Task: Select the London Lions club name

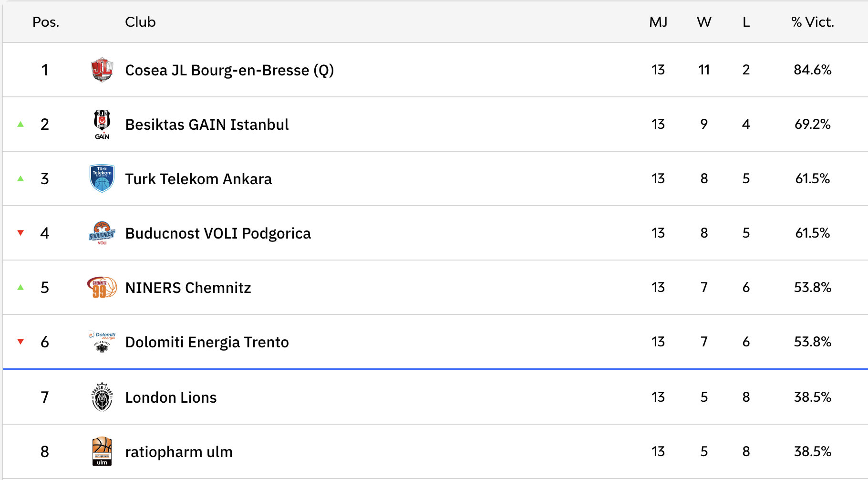Action: (x=171, y=397)
